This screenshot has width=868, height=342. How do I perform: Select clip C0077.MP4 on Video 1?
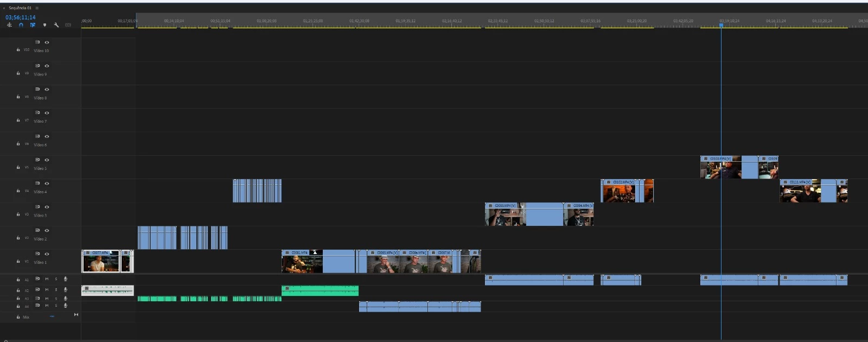point(101,261)
